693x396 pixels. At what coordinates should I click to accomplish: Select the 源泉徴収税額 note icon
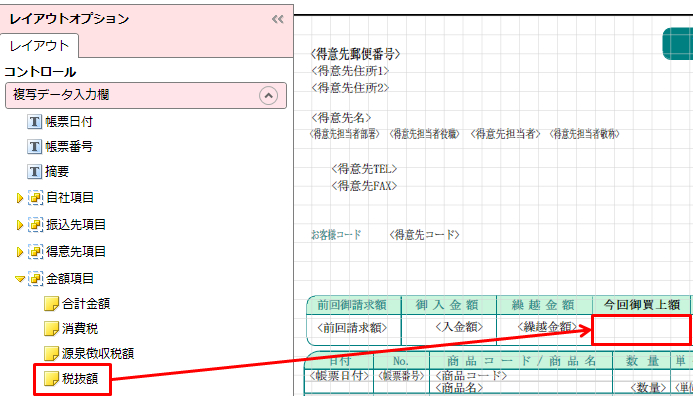pos(51,354)
